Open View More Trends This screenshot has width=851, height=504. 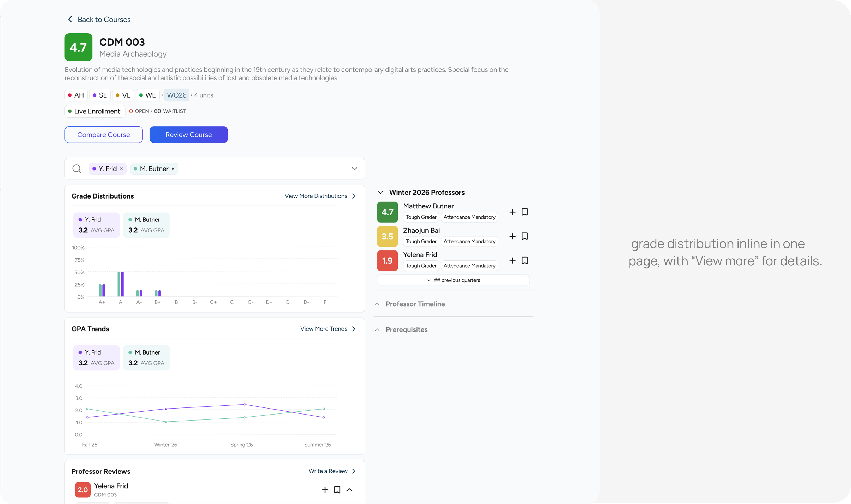(x=328, y=329)
